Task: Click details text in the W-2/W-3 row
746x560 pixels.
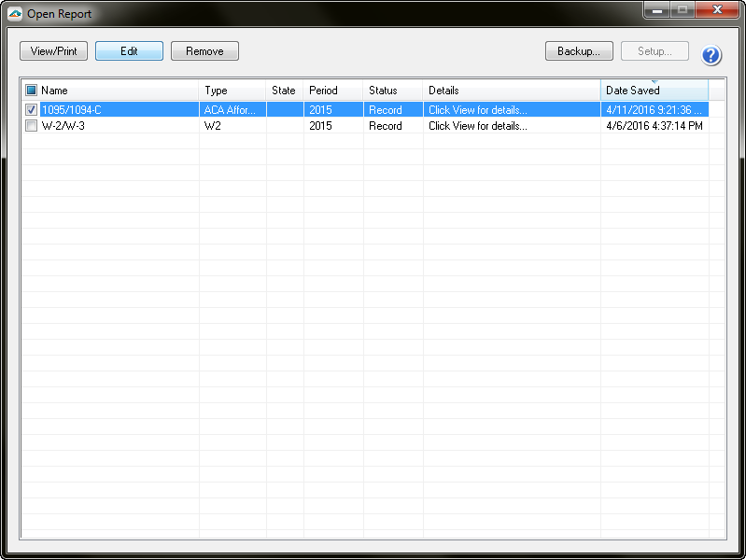Action: [478, 126]
